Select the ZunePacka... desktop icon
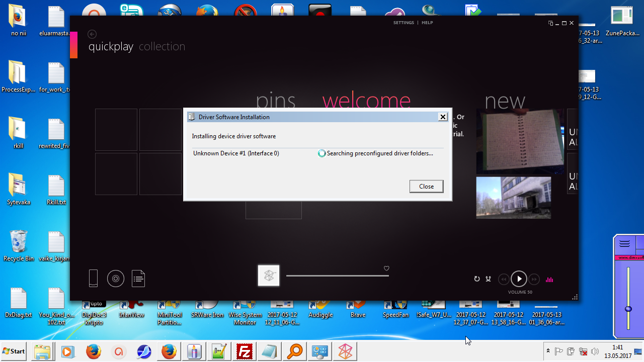 pyautogui.click(x=622, y=21)
